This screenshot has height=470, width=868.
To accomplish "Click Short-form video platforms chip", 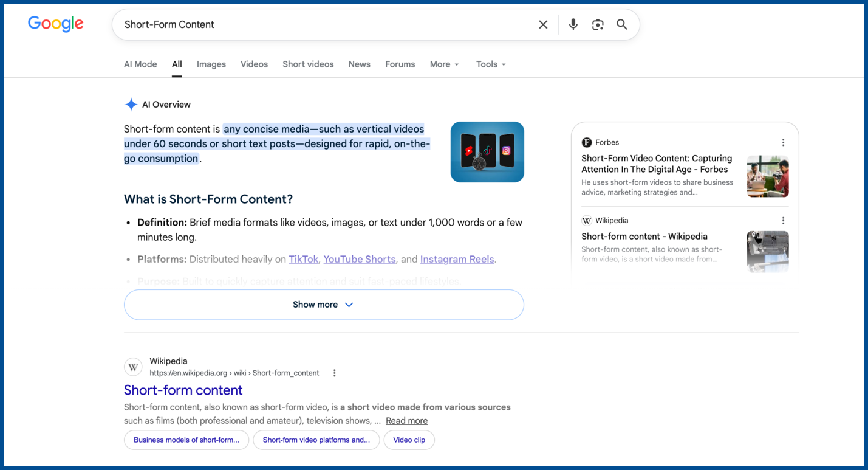I will click(x=316, y=440).
